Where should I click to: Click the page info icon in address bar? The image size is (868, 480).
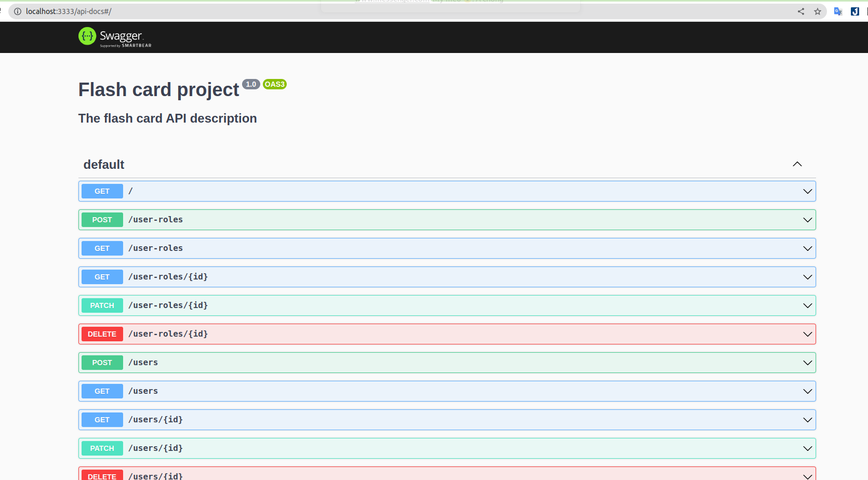[x=18, y=11]
